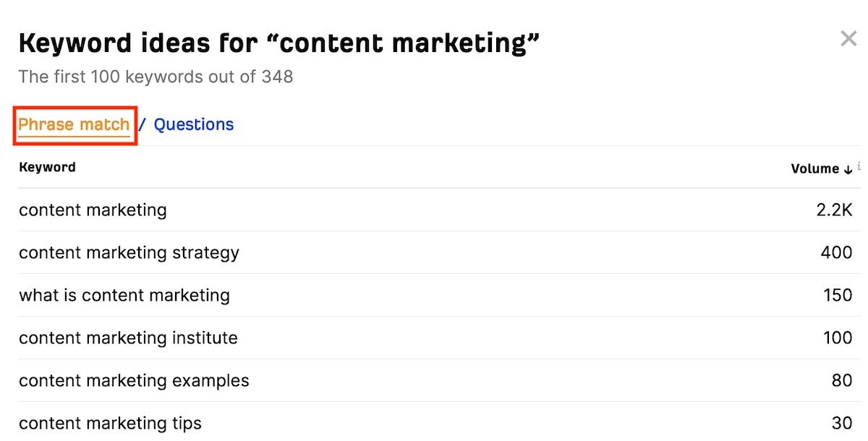Screen dimensions: 868x441
Task: Pick the "content marketing examples" keyword
Action: click(134, 381)
